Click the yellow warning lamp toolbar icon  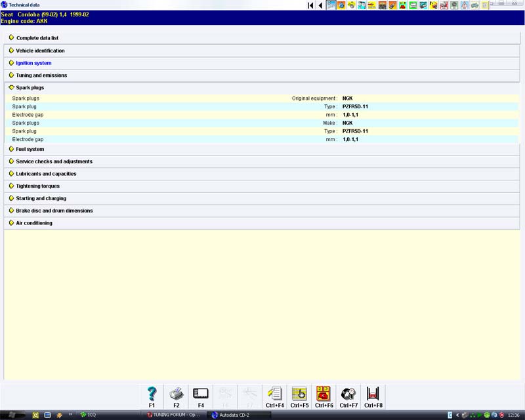[x=434, y=5]
